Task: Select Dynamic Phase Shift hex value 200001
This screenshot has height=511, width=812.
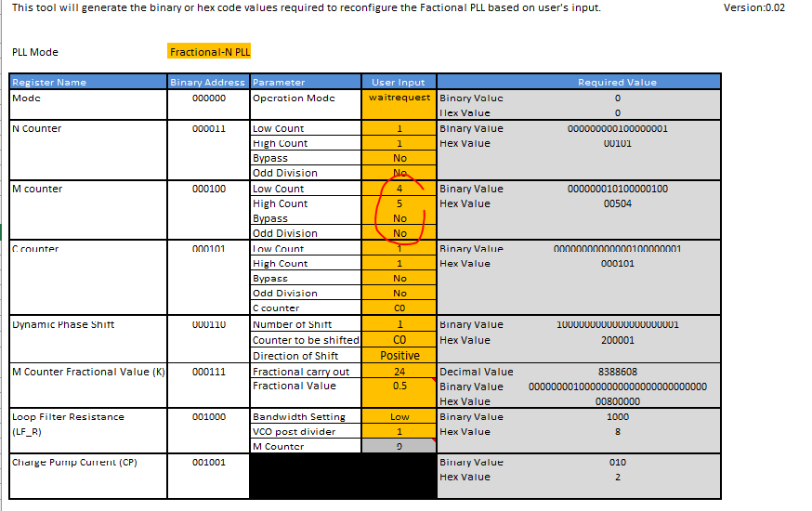Action: [x=617, y=340]
